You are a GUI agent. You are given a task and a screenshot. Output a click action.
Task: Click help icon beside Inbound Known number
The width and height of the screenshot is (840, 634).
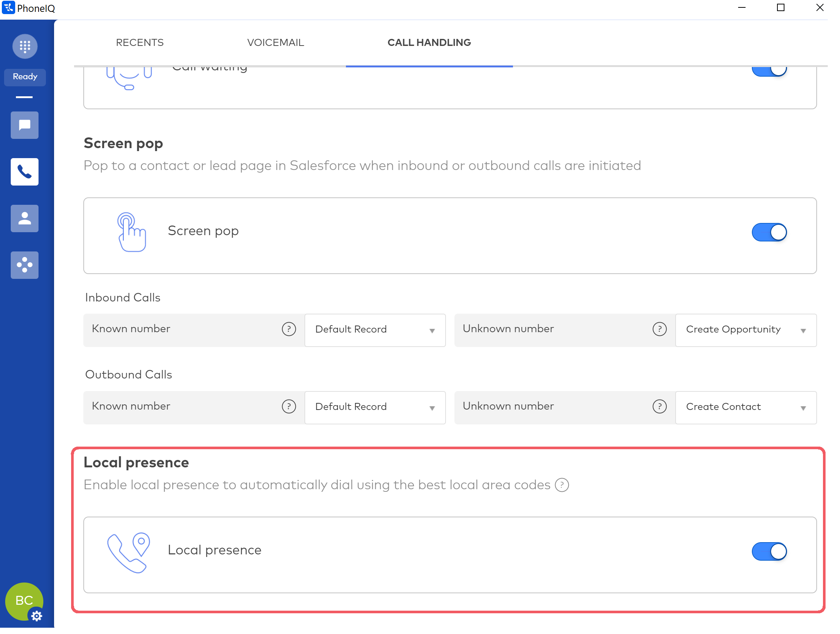point(289,329)
